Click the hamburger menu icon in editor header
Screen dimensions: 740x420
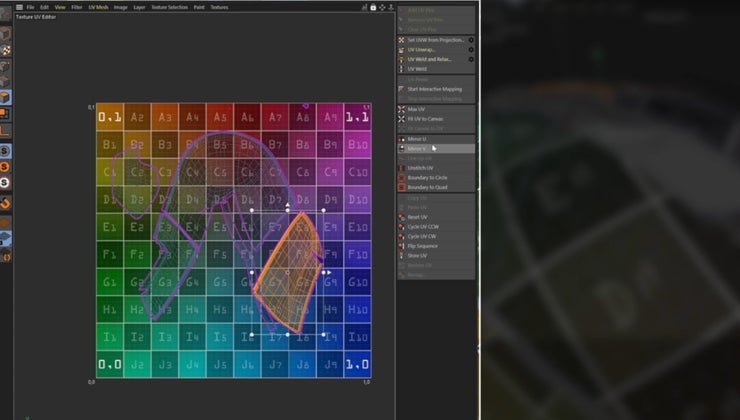coord(18,7)
